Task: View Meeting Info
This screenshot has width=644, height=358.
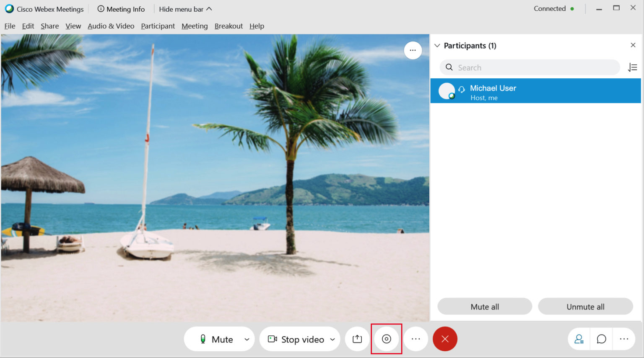Action: click(121, 9)
